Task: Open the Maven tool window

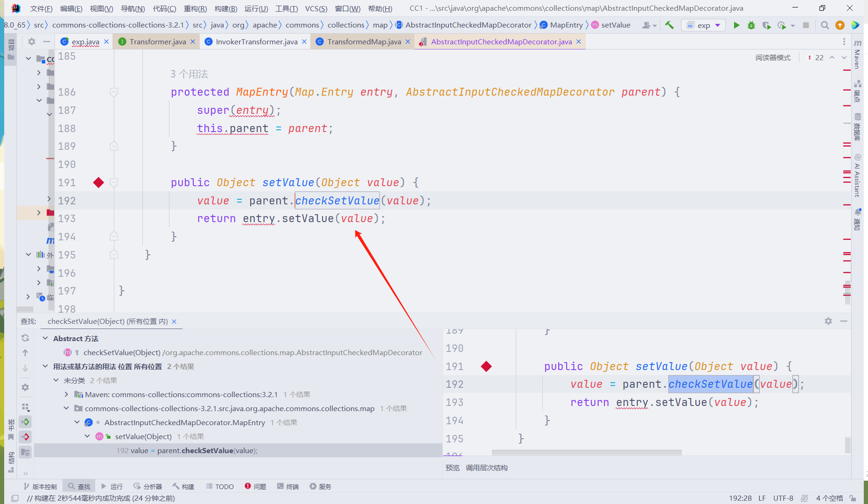Action: click(x=858, y=55)
